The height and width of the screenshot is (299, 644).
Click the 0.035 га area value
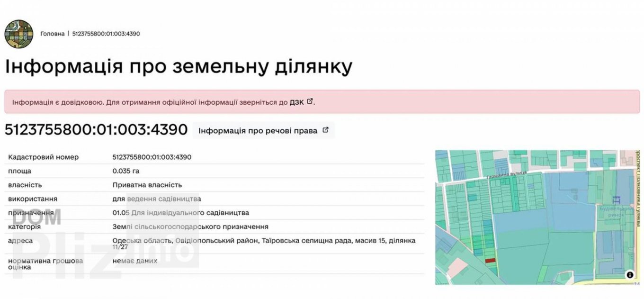[x=126, y=171]
